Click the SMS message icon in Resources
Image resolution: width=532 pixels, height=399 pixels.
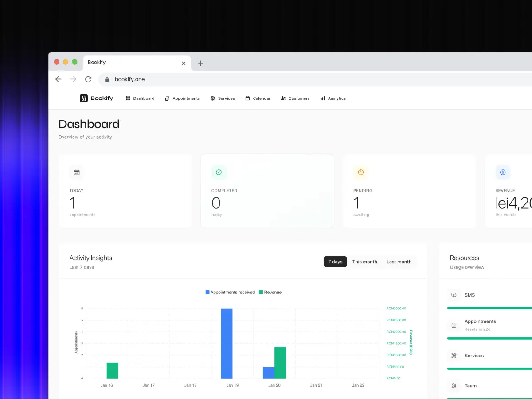454,295
